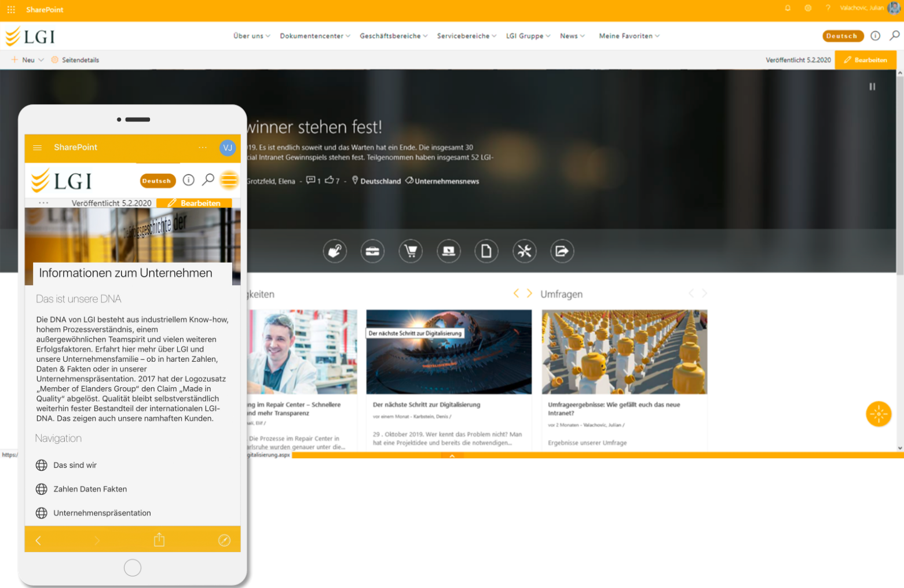
Task: Open the Lego figures survey thumbnail
Action: point(624,352)
